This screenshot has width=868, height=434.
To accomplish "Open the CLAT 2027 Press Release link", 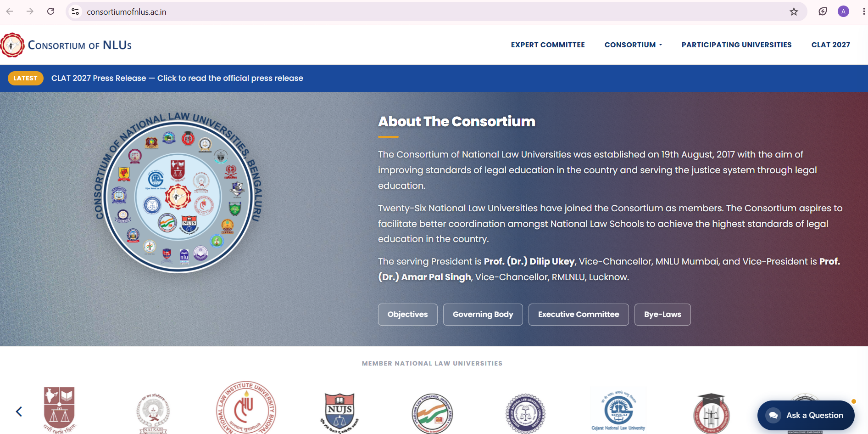I will coord(177,78).
